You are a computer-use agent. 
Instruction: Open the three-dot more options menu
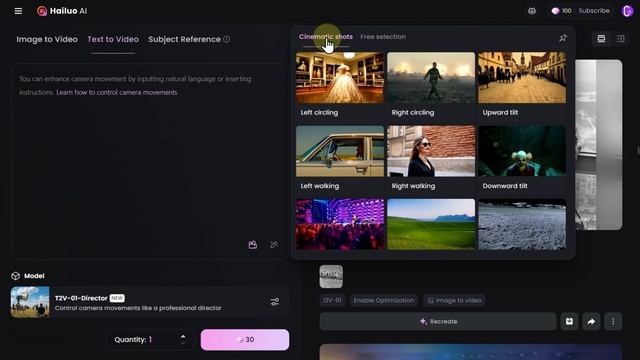[613, 322]
